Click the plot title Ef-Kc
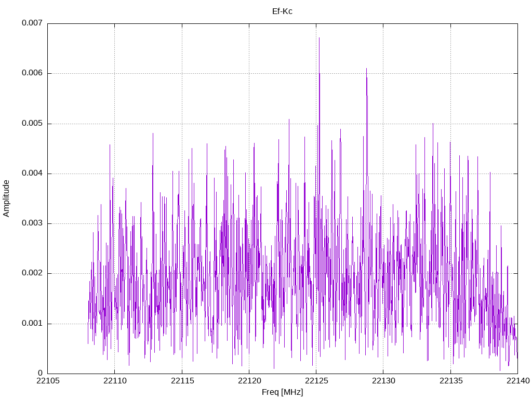 pos(282,11)
